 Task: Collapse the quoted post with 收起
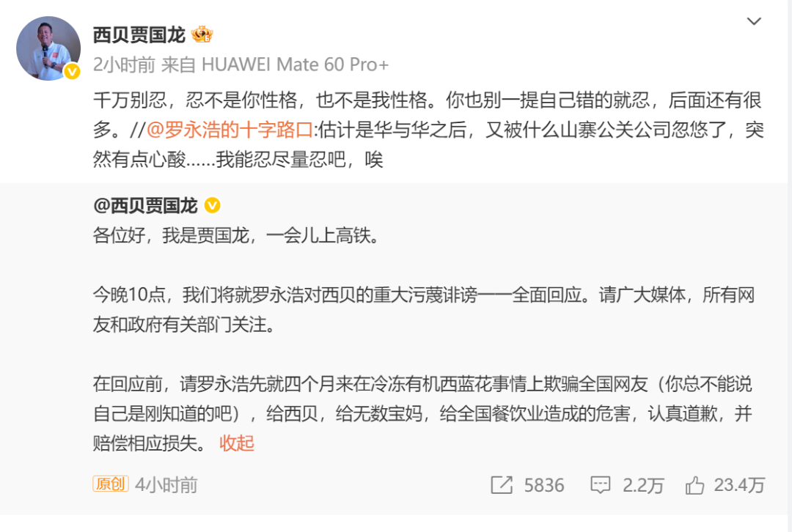point(236,443)
